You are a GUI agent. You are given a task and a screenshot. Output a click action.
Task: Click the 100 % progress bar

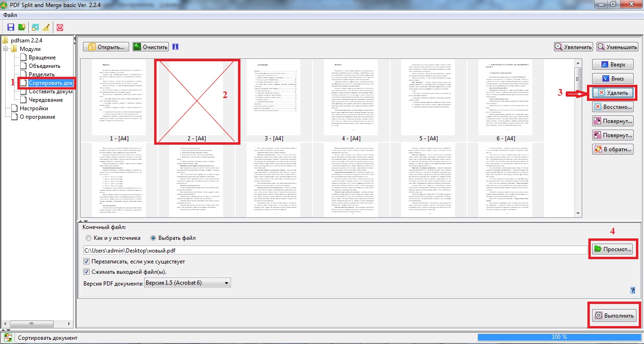559,337
